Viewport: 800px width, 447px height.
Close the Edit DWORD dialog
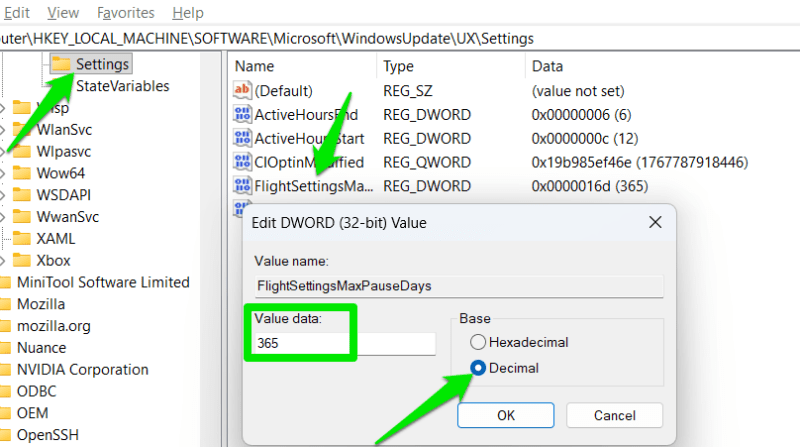click(x=655, y=222)
